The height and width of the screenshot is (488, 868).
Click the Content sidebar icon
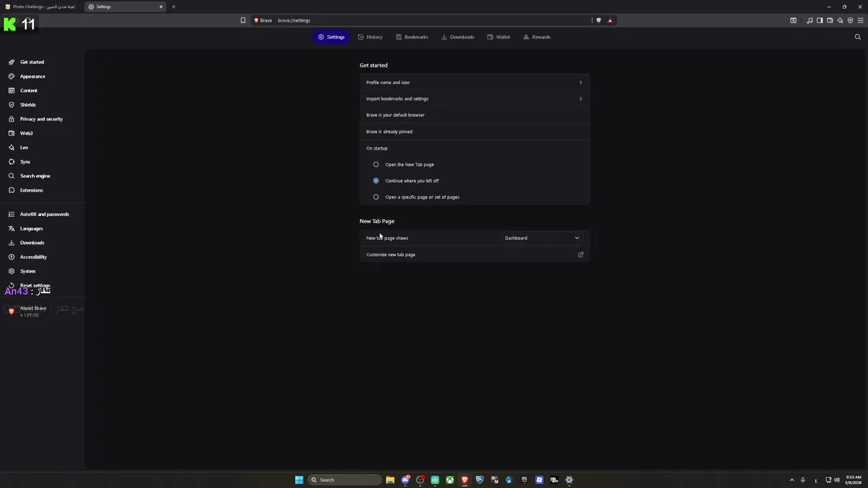coord(12,90)
